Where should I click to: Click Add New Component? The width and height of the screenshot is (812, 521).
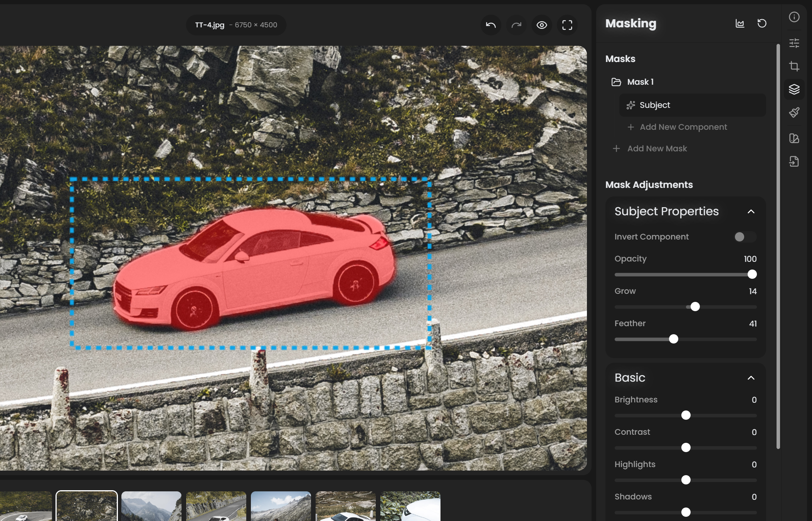coord(683,127)
